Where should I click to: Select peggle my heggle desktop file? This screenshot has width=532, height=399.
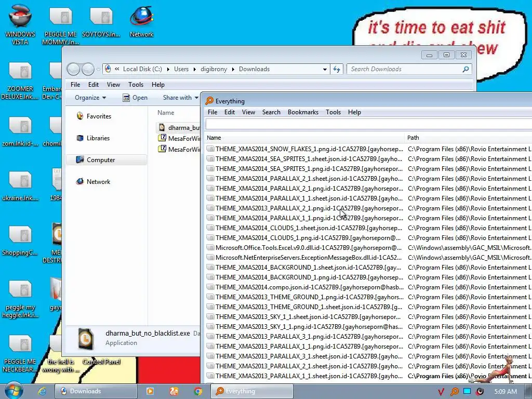[20, 299]
